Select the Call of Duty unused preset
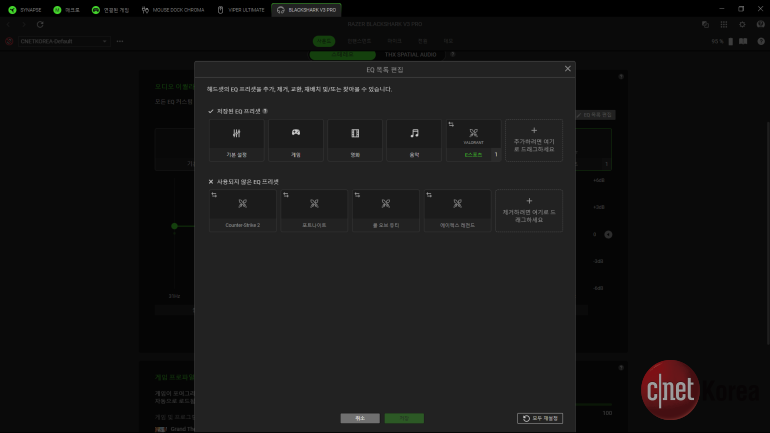The width and height of the screenshot is (770, 433). [386, 211]
